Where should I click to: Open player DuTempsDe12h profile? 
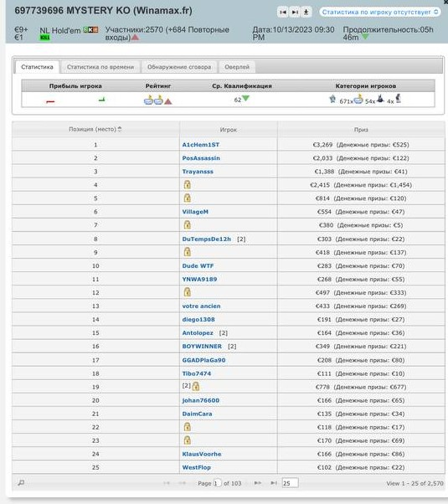(207, 239)
